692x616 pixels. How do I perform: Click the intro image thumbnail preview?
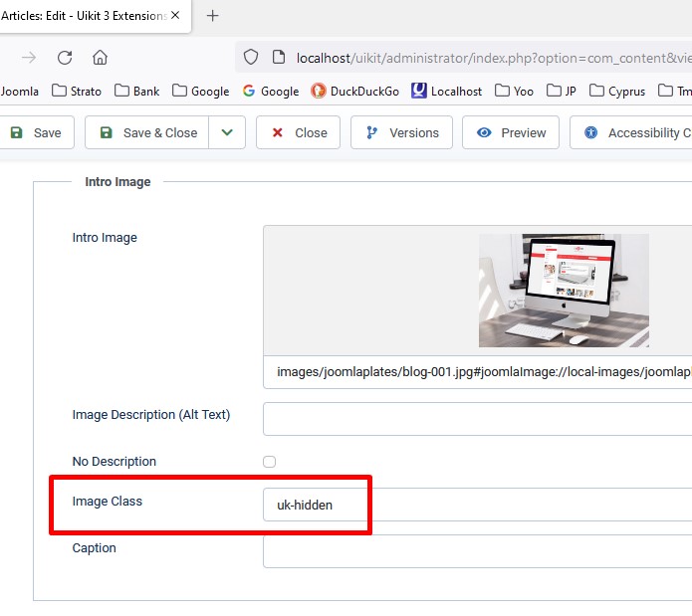point(564,291)
